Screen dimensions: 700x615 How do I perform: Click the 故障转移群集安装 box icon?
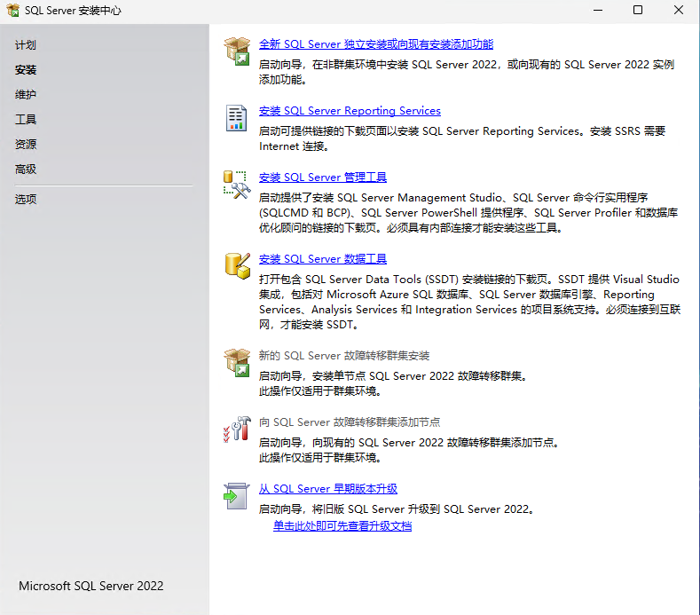click(x=237, y=362)
